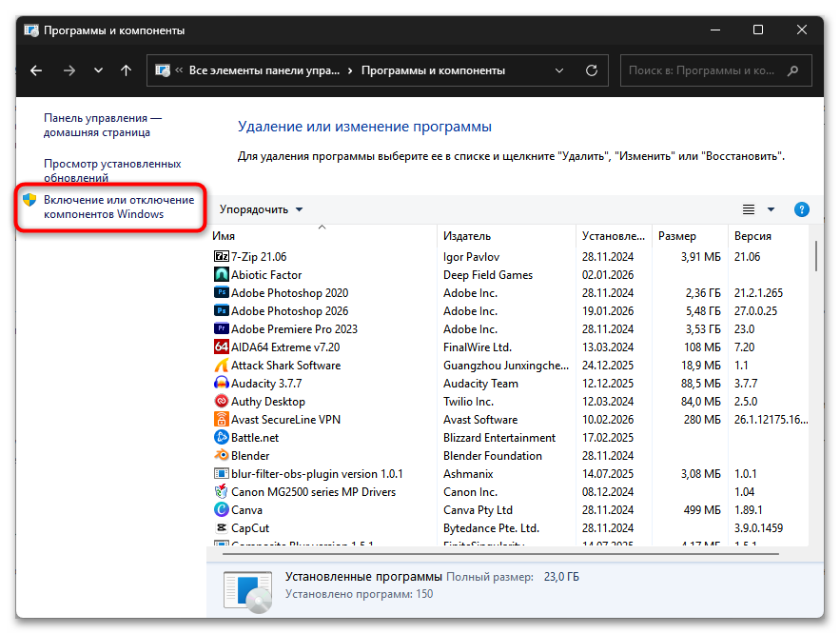Open the view options dropdown arrow
The width and height of the screenshot is (840, 634).
[771, 209]
